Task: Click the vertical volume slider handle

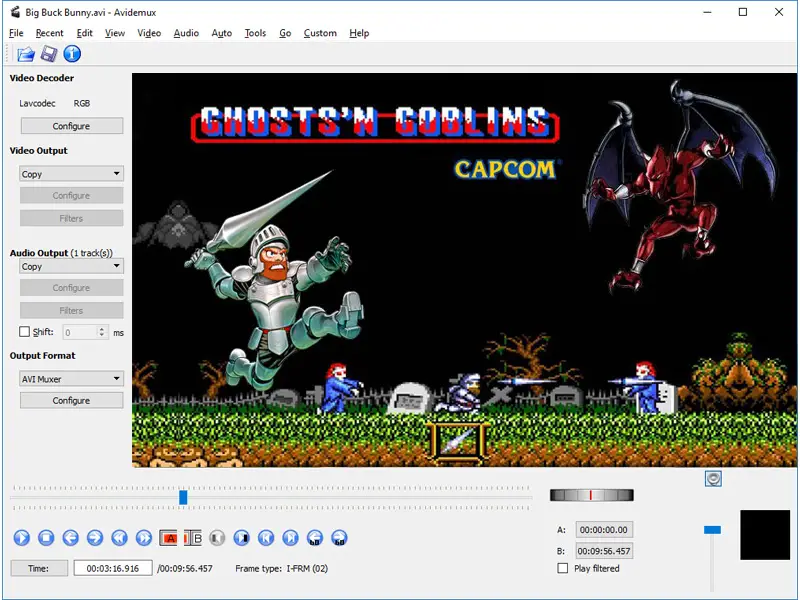Action: (x=712, y=530)
